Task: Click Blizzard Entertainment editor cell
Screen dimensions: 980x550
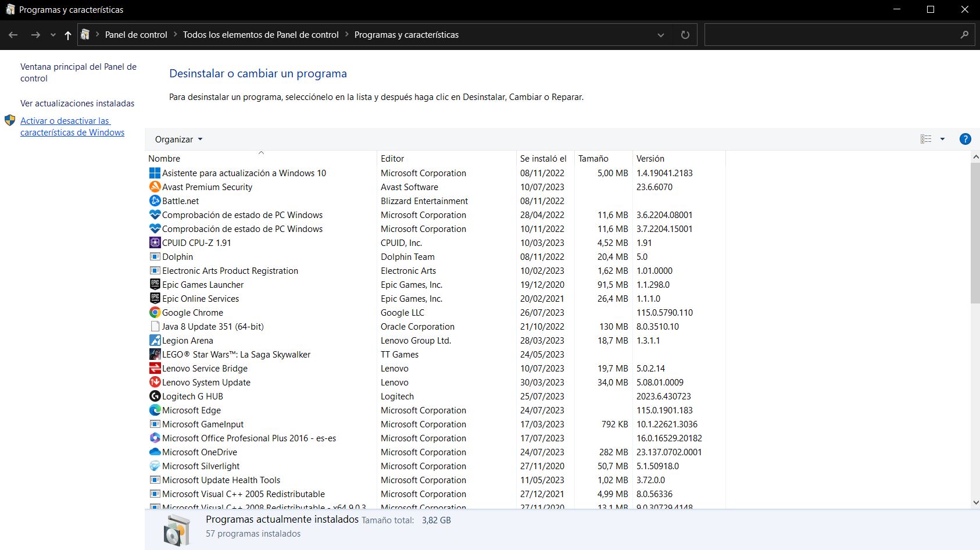Action: [x=424, y=201]
